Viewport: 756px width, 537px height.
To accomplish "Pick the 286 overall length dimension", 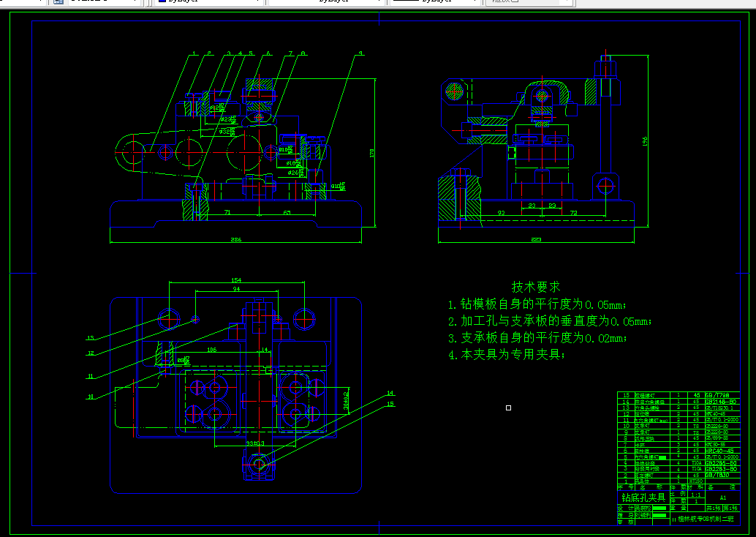I will (235, 239).
